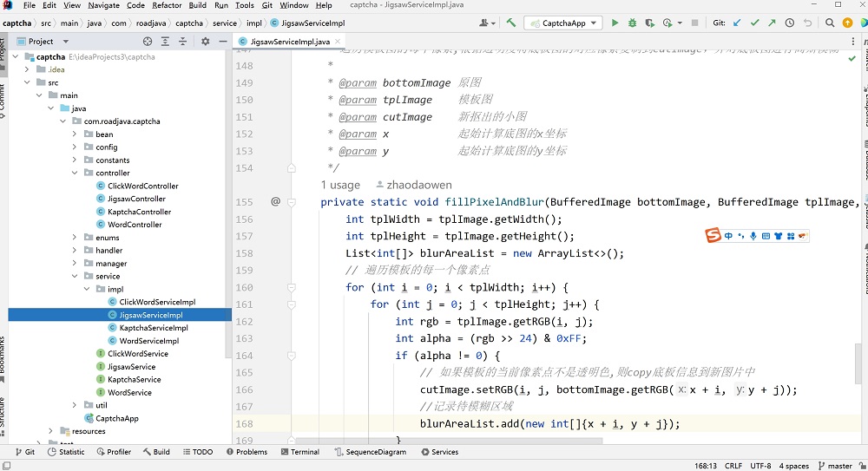
Task: Update project with the blue Git arrow
Action: pos(737,23)
